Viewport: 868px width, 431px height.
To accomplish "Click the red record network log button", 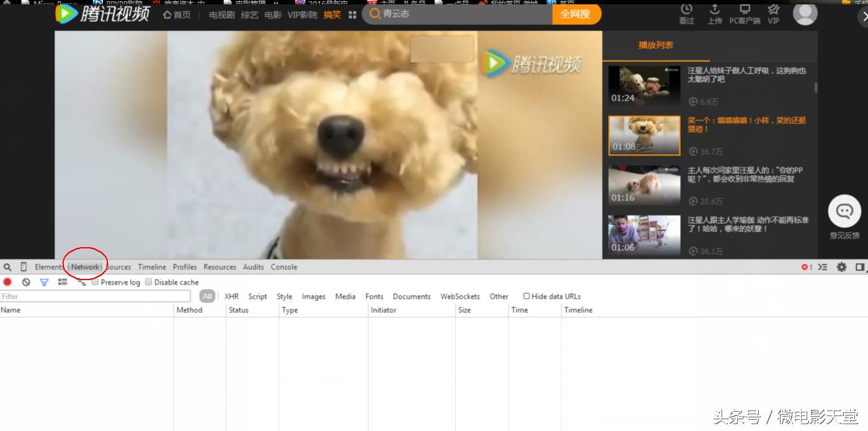I will 7,282.
